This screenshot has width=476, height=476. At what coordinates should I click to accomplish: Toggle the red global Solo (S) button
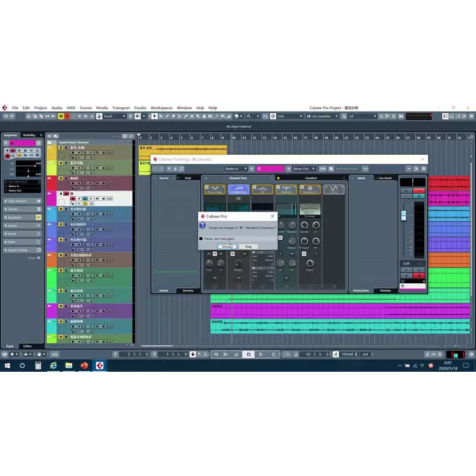[67, 116]
